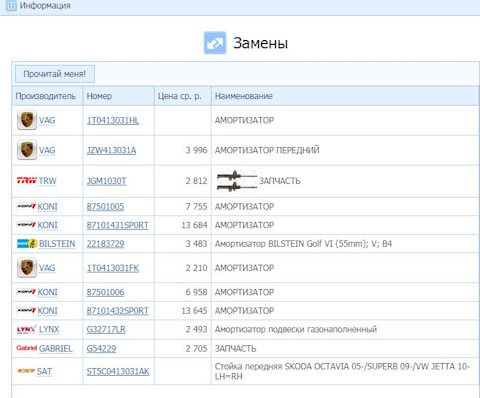480x398 pixels.
Task: Open part number JZW413031A
Action: pos(111,150)
